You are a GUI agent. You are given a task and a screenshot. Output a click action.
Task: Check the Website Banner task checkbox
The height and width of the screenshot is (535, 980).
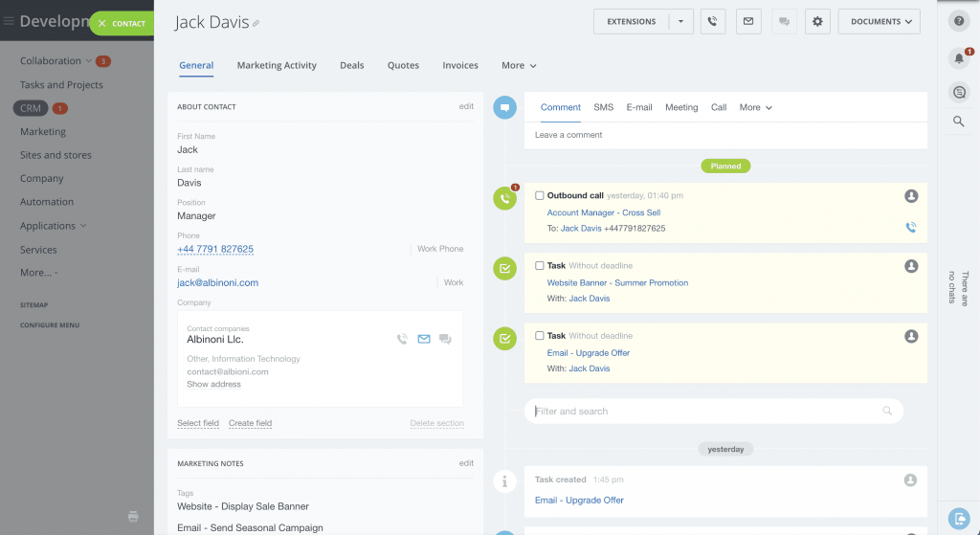(540, 266)
